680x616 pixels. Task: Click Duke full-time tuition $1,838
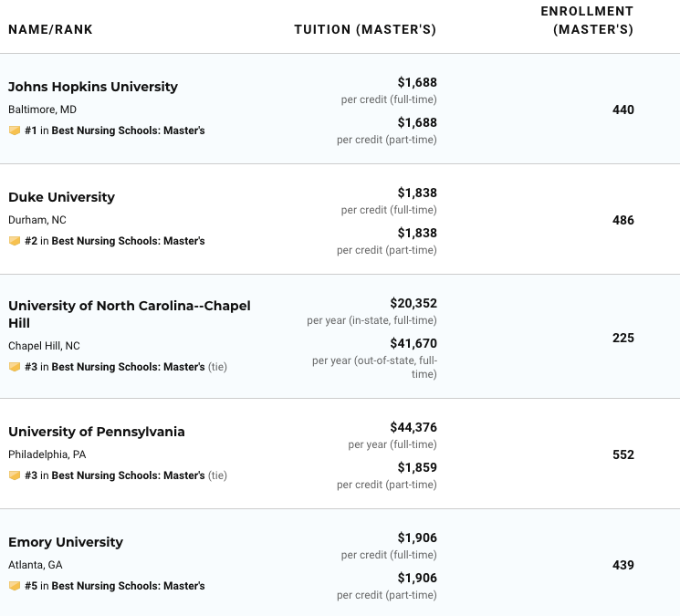coord(417,193)
